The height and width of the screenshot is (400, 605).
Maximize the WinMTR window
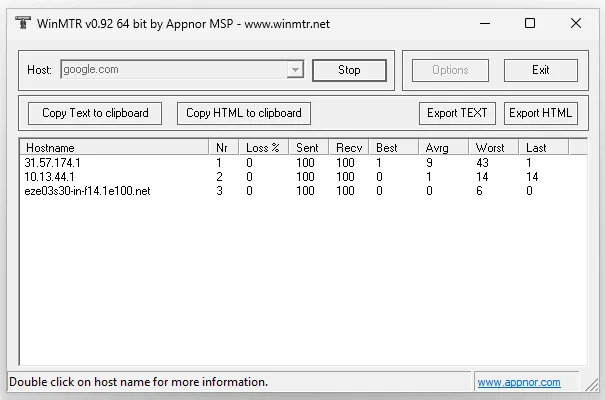click(530, 24)
